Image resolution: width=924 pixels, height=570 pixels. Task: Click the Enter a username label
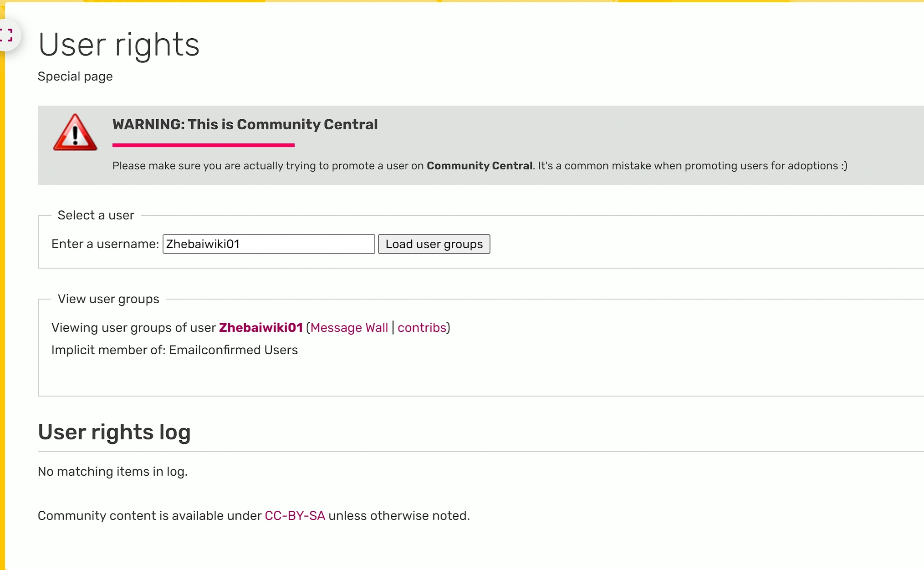coord(105,244)
